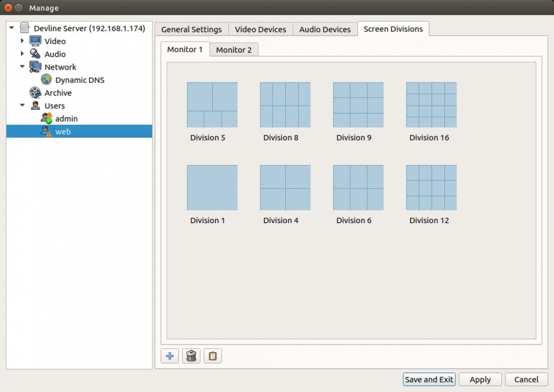Switch to the Audio Devices tab
This screenshot has height=392, width=554.
click(325, 29)
